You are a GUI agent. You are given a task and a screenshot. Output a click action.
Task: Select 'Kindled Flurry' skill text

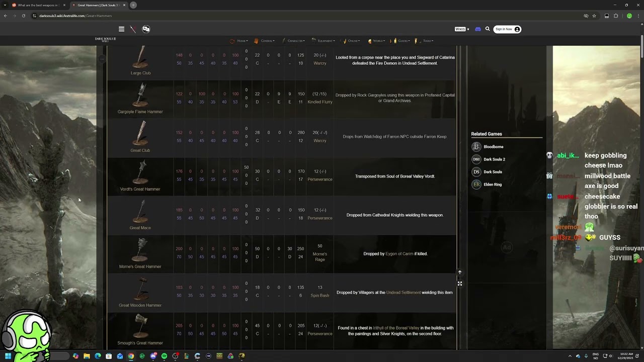[x=320, y=102]
